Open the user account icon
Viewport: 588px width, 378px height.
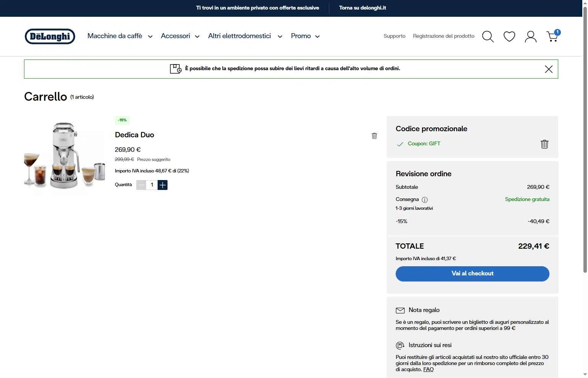tap(531, 37)
